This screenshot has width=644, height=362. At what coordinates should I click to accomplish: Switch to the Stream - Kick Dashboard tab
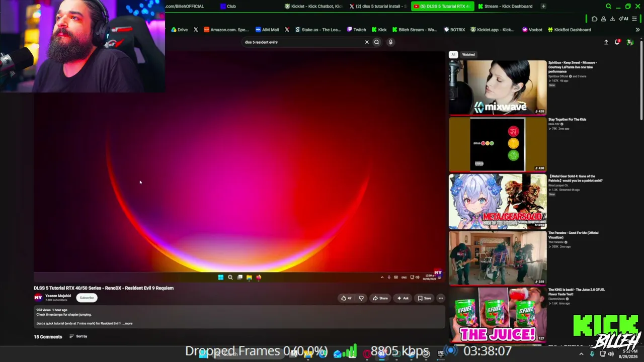506,6
